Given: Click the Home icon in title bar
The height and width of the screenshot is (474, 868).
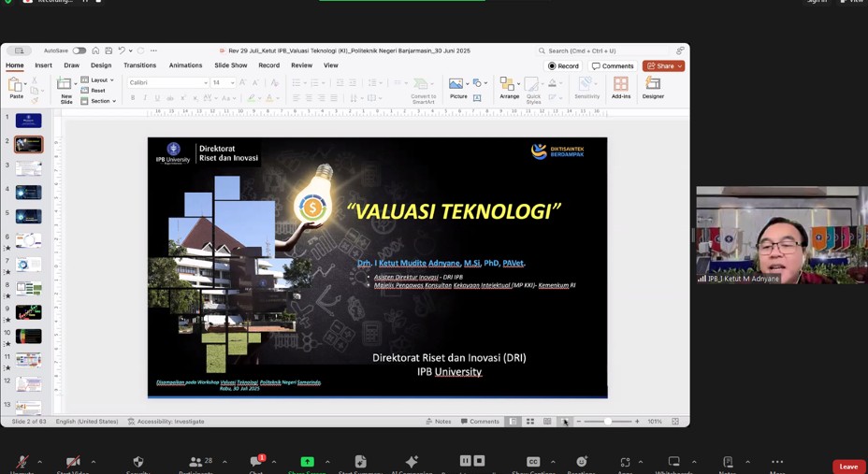Looking at the screenshot, I should pos(95,50).
